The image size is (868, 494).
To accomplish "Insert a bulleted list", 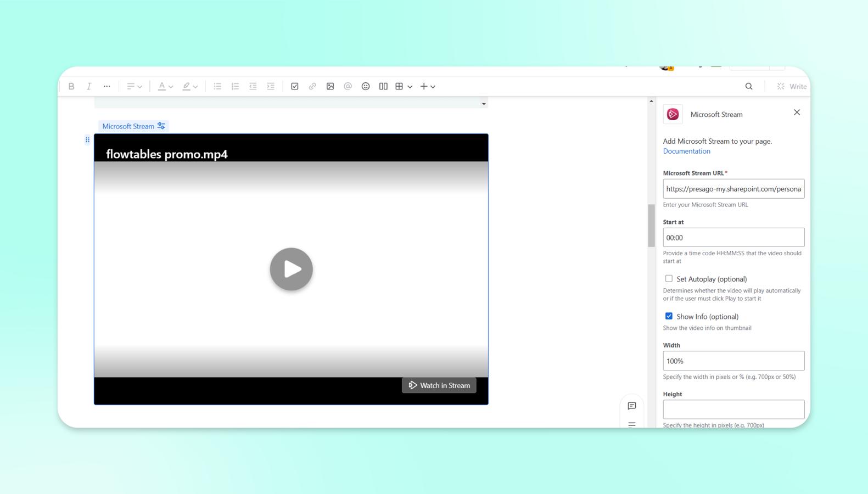I will [217, 86].
